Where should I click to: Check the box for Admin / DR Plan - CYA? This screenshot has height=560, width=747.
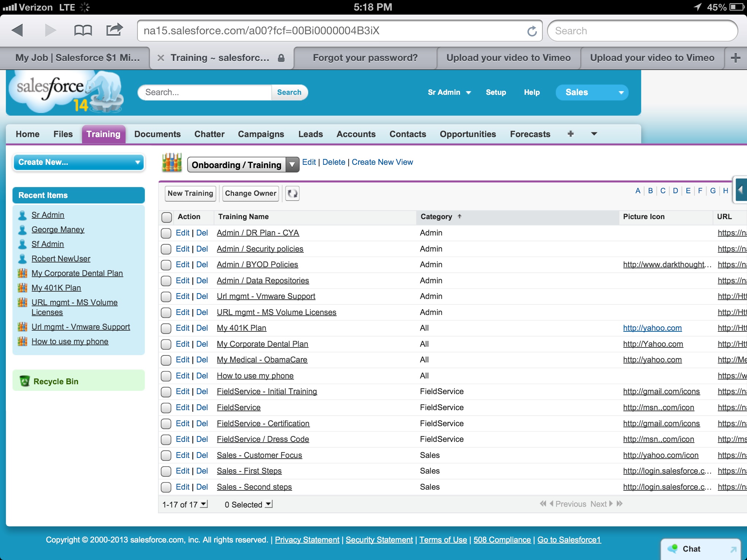[166, 233]
